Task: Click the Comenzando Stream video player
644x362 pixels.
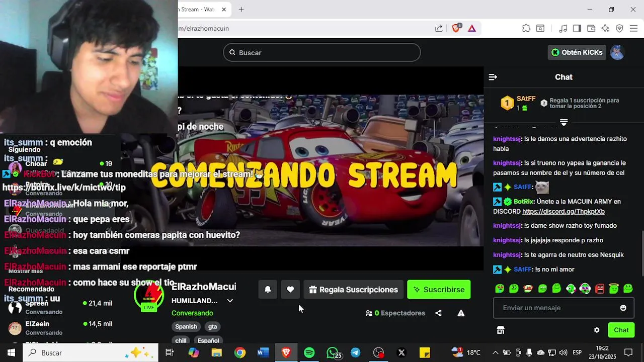Action: click(331, 170)
